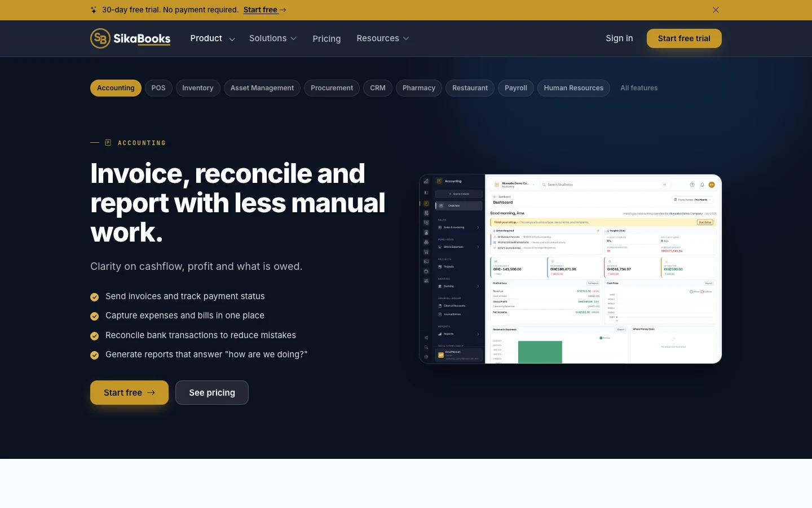The image size is (812, 508).
Task: Click the orange user avatar in dashboard preview
Action: tap(712, 185)
